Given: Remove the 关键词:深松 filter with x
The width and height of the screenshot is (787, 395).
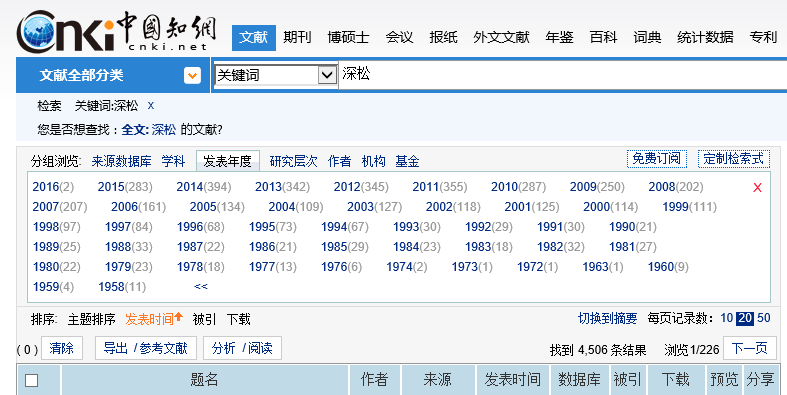Looking at the screenshot, I should click(x=151, y=106).
